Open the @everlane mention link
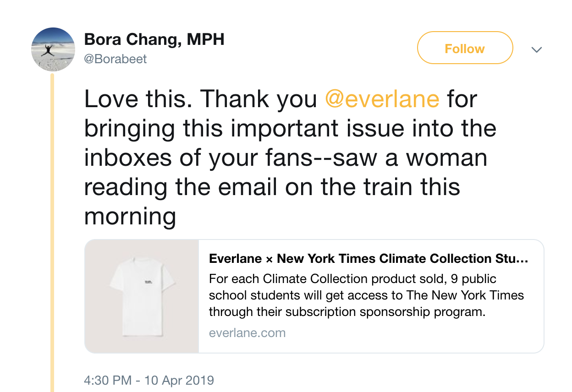The image size is (572, 392). click(x=382, y=99)
